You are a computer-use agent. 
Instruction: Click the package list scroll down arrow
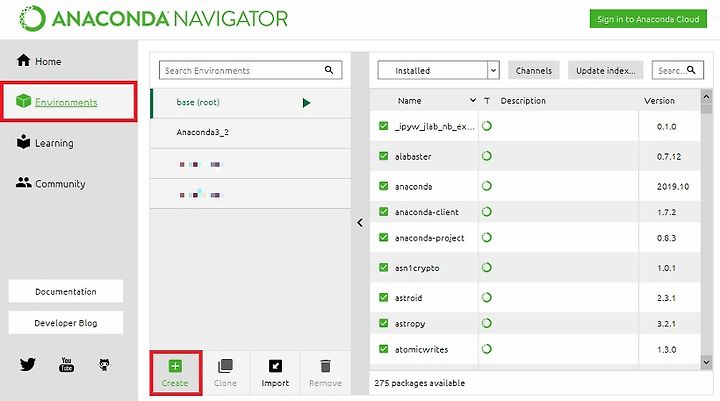[706, 362]
